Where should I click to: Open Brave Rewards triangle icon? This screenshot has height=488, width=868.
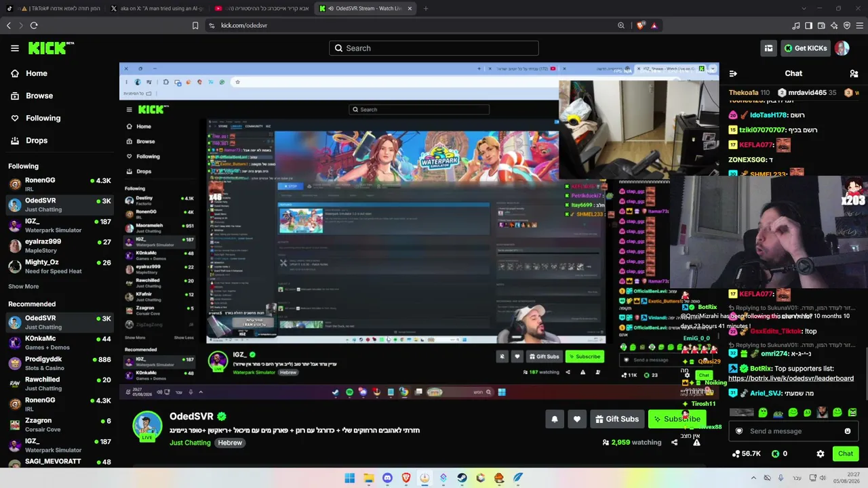tap(654, 25)
